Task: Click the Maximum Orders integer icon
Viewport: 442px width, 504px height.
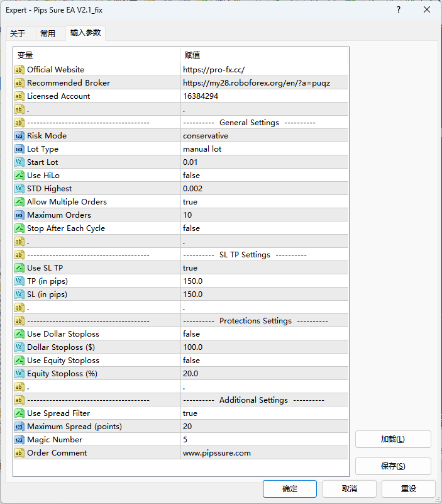Action: 19,215
